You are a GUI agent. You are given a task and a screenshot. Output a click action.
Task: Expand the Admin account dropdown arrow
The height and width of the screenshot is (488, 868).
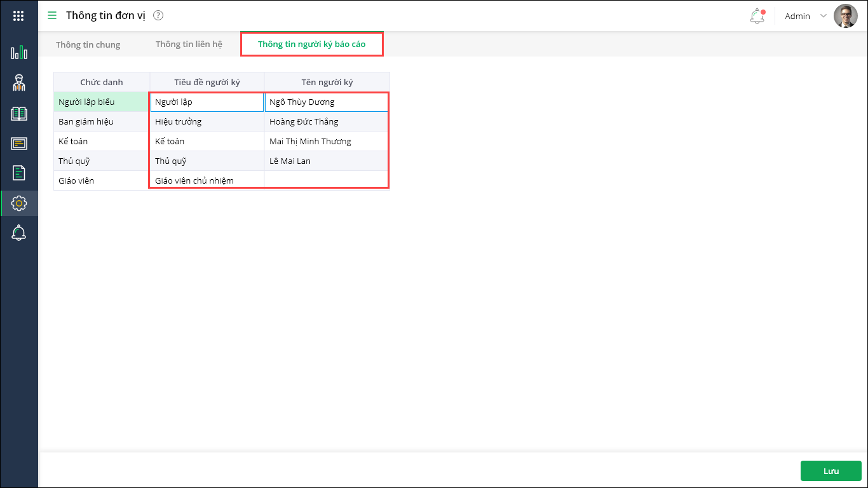(823, 16)
